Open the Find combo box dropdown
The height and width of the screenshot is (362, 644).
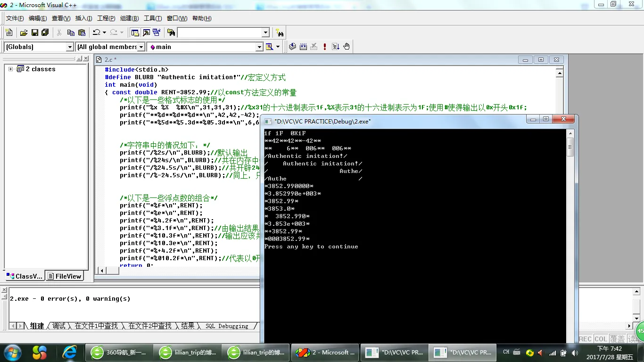coord(265,33)
